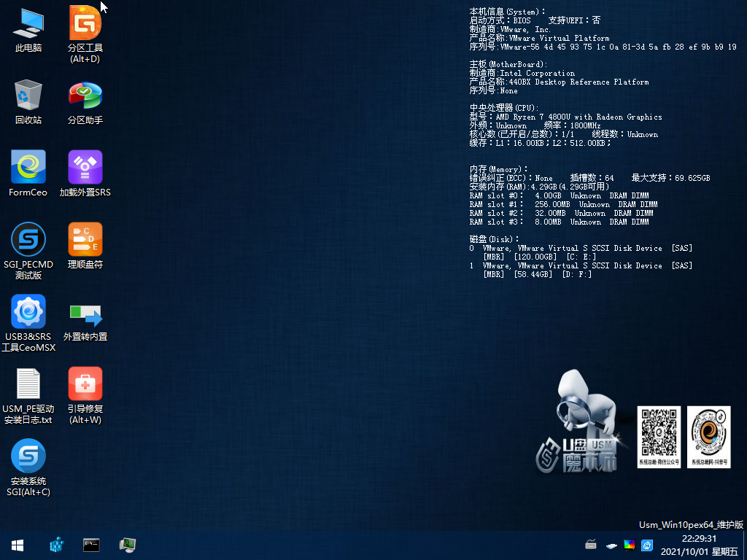Select the 分区助手 partition assistant icon
747x560 pixels.
coord(85,102)
